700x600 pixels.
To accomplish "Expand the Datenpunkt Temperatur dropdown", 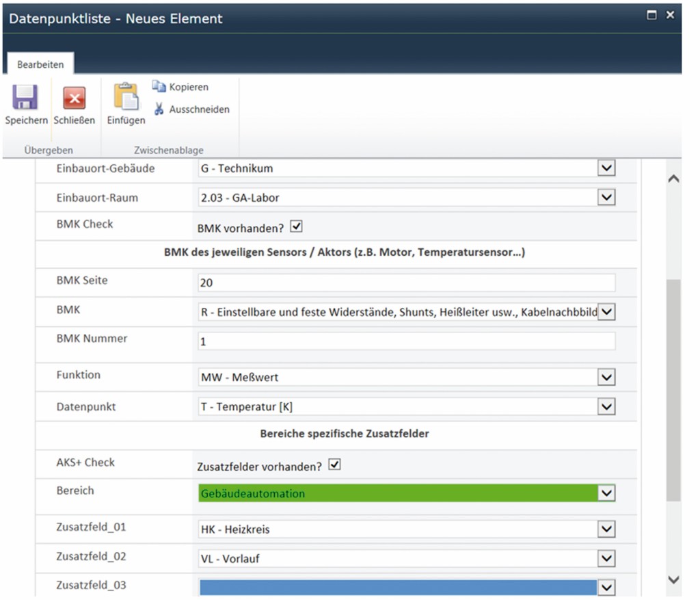I will coord(606,407).
